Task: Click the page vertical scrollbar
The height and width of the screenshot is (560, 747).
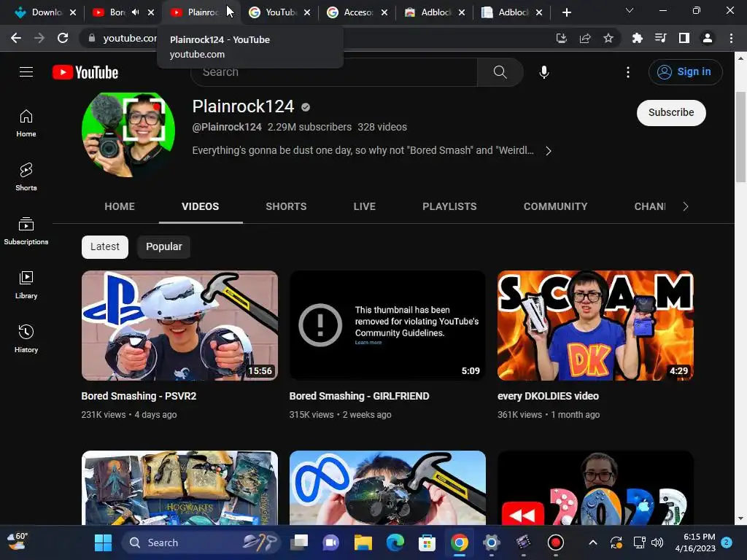Action: [x=740, y=137]
